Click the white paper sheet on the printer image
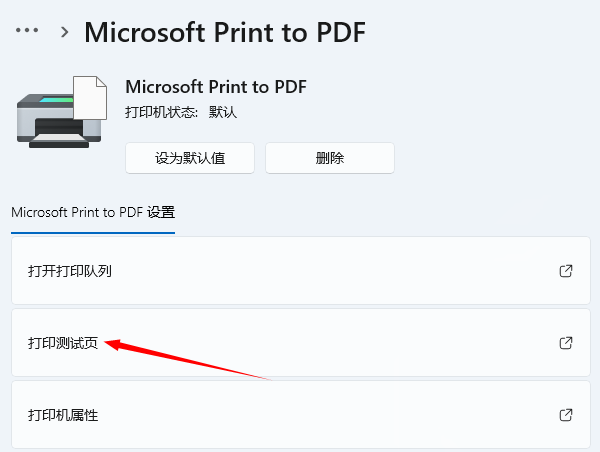 [90, 98]
